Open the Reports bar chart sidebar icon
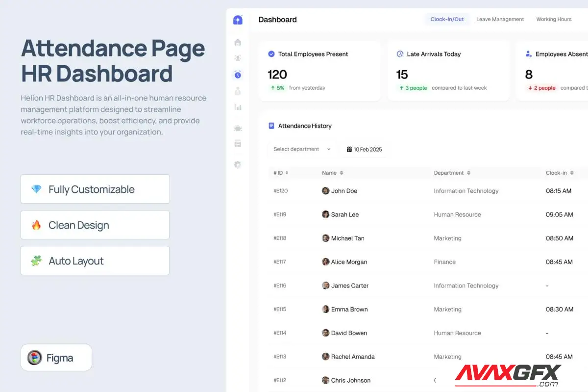This screenshot has height=392, width=588. pos(238,106)
